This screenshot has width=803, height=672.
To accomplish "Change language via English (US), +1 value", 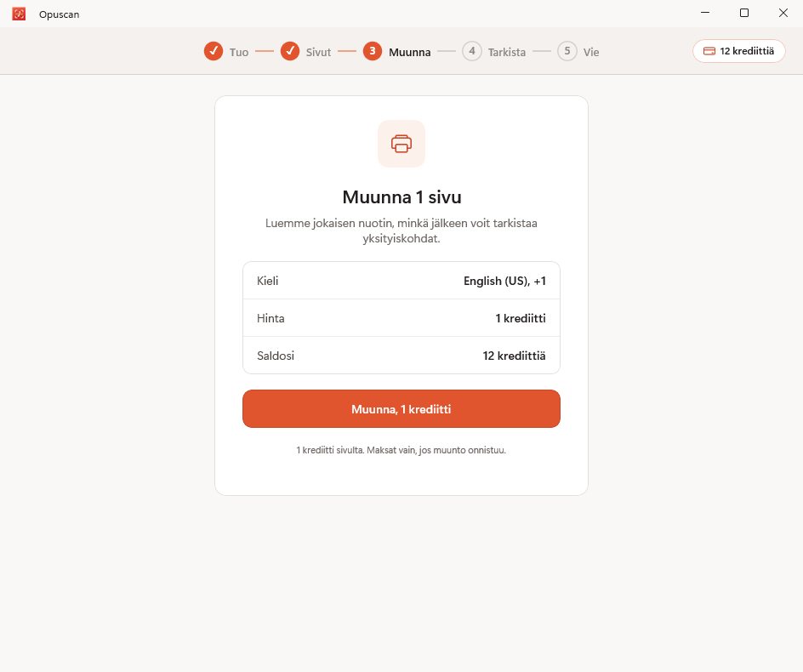I will pos(504,281).
